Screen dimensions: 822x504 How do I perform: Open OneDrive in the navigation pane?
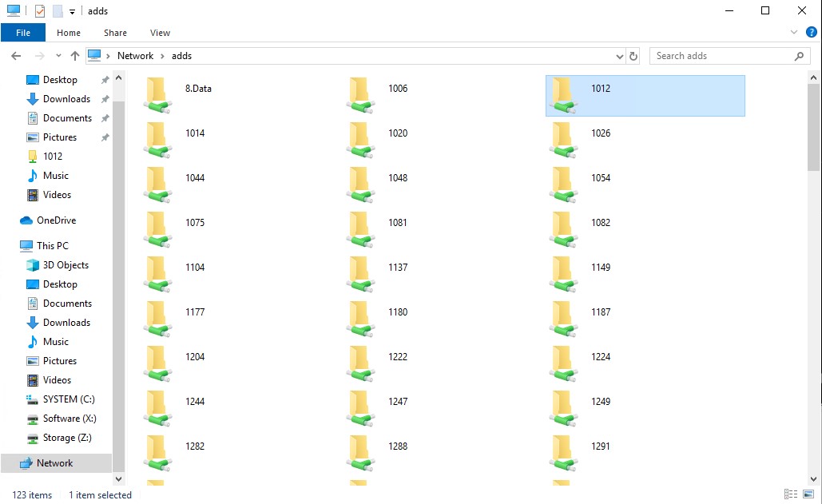tap(56, 220)
